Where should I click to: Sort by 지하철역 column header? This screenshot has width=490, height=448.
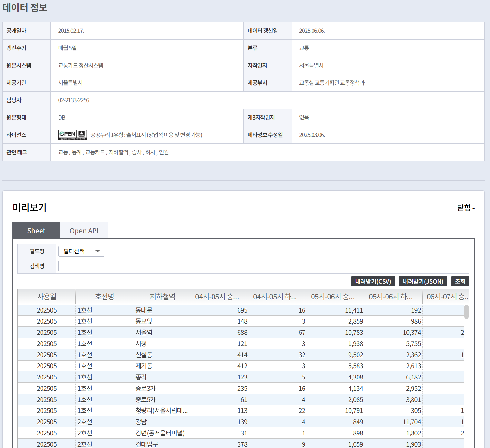pyautogui.click(x=162, y=297)
